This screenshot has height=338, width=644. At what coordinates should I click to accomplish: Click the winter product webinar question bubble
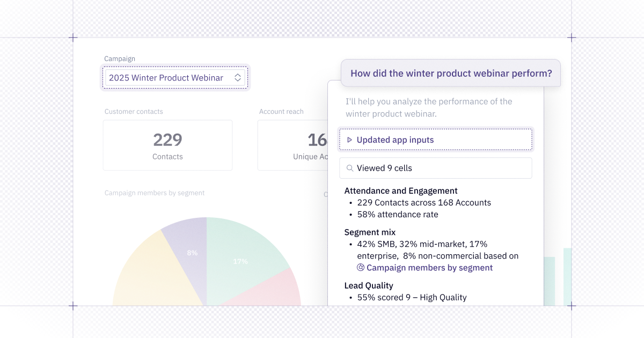451,73
